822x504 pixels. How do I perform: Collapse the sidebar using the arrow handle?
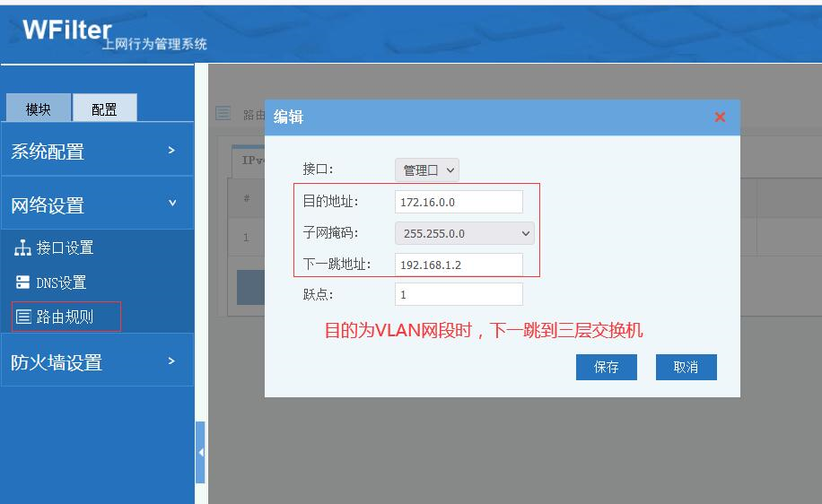(200, 452)
